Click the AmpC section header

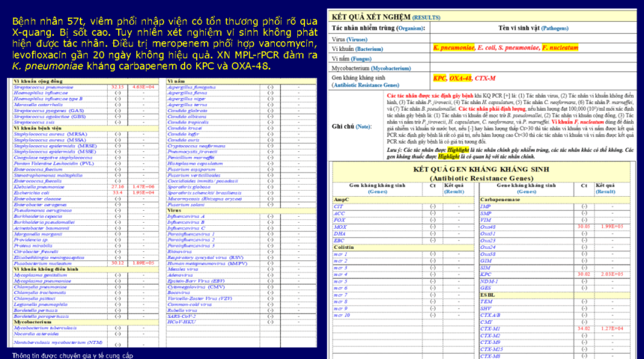coord(341,200)
